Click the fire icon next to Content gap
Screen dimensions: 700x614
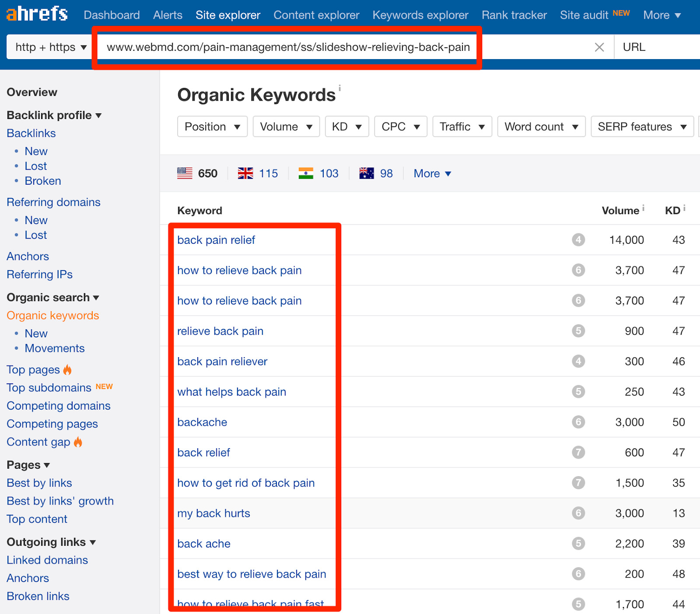78,442
